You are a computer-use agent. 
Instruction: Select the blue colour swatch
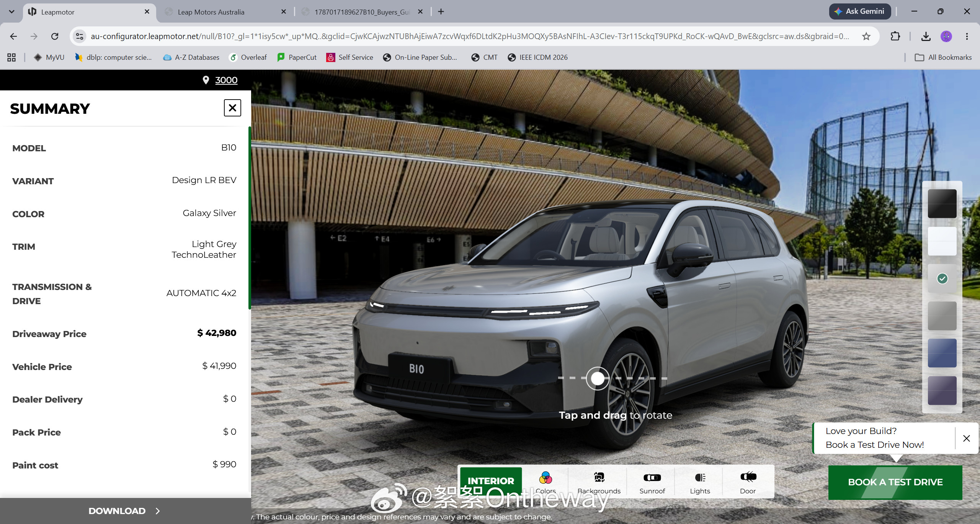tap(942, 353)
